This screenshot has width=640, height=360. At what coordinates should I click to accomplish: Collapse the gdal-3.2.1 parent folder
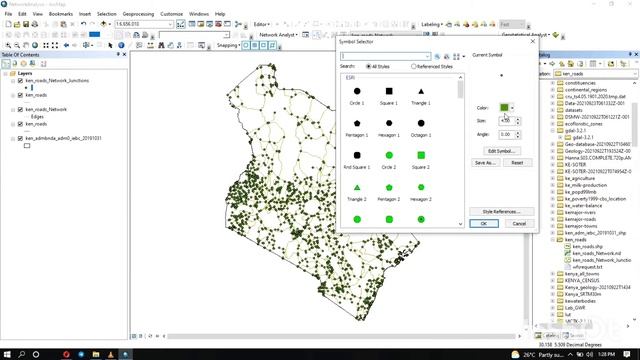click(552, 131)
